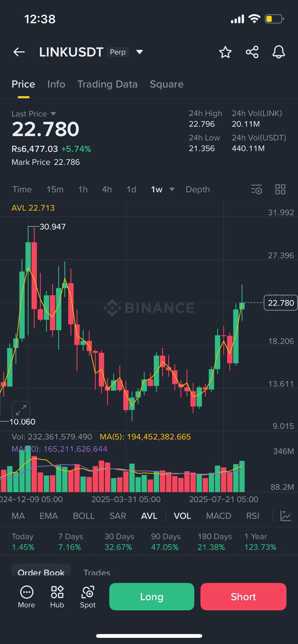Add LINKUSDT to favorites with star
The image size is (298, 644).
coord(225,52)
